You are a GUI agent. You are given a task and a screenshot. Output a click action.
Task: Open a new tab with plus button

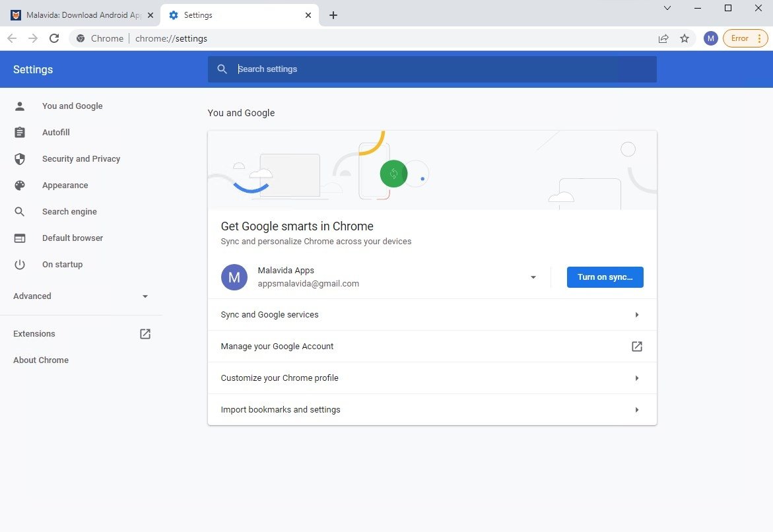(x=333, y=15)
